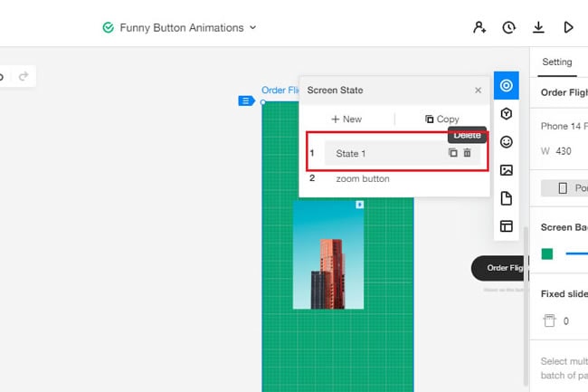Screen dimensions: 588x392
Task: Open the image assets icon
Action: pyautogui.click(x=507, y=170)
